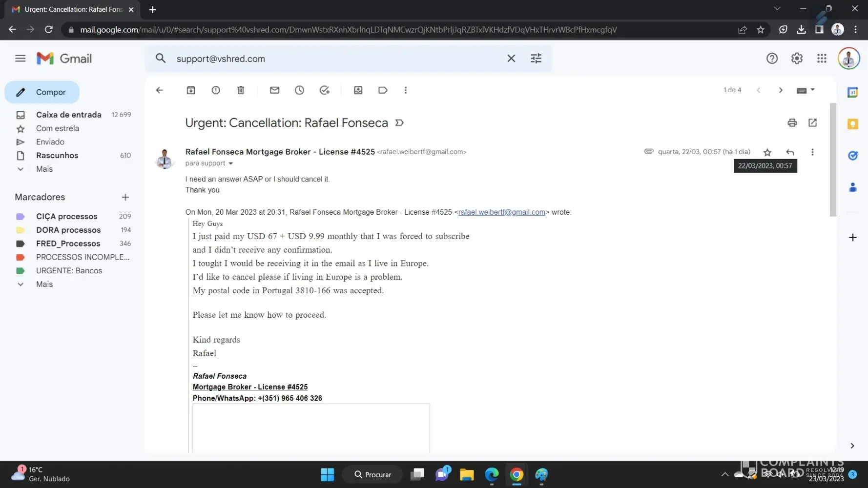Image resolution: width=868 pixels, height=488 pixels.
Task: Open Contacts side panel
Action: pyautogui.click(x=852, y=187)
